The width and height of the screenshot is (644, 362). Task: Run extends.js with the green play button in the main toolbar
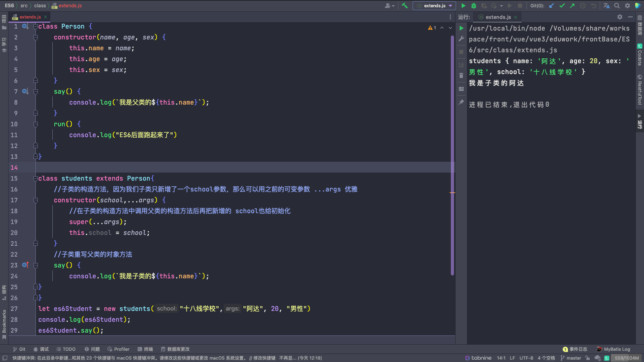pyautogui.click(x=463, y=6)
